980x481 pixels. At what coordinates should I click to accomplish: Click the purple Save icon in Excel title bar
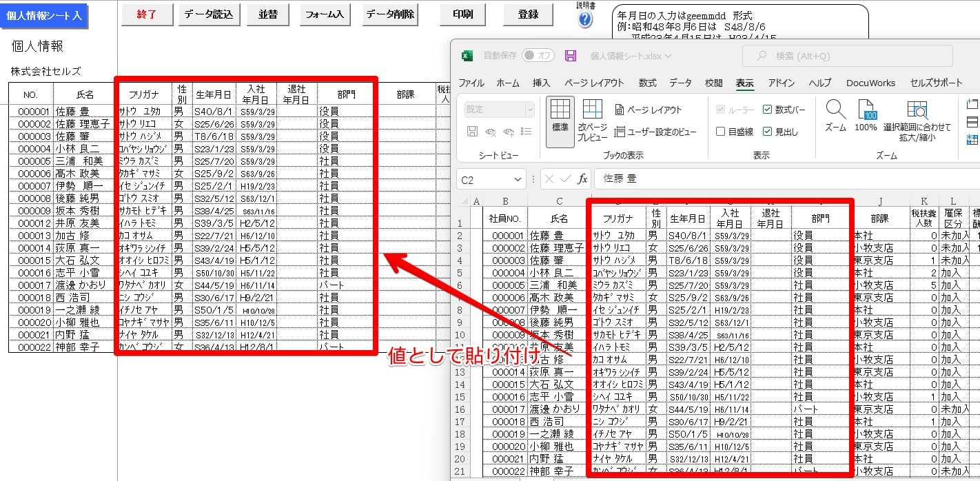click(570, 56)
